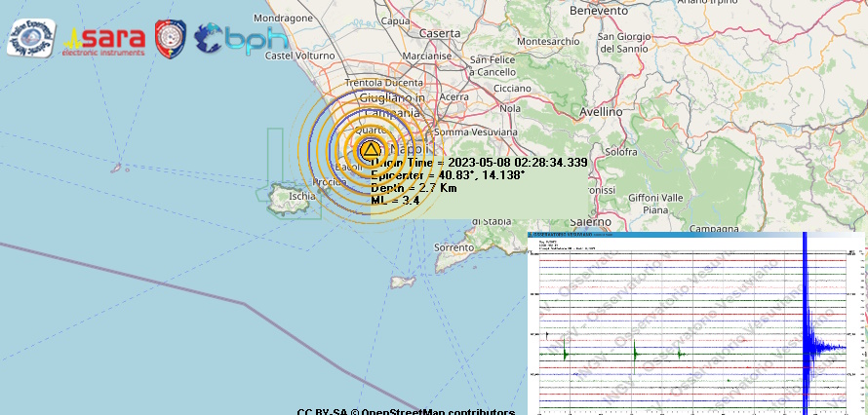This screenshot has height=415, width=868.
Task: Click the Italian Experimental Seismic Network logo
Action: tap(31, 37)
